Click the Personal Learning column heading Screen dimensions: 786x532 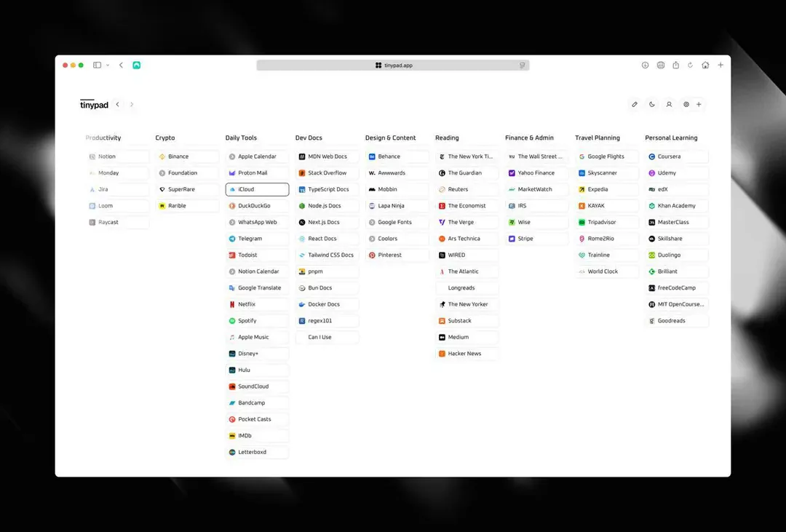pos(671,138)
